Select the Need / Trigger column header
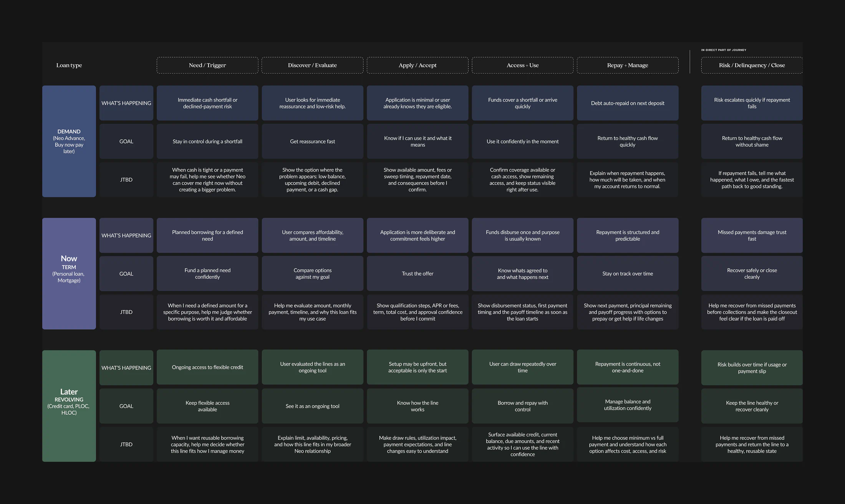 coord(207,65)
